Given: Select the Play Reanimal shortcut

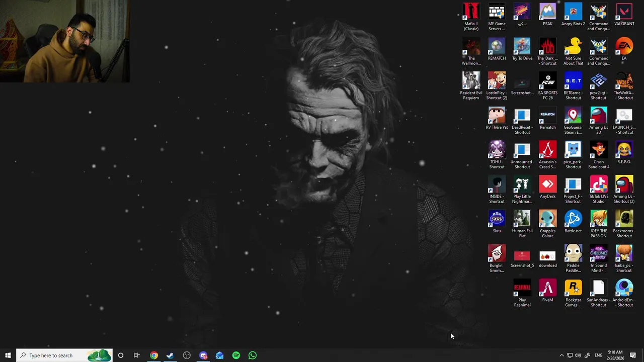Looking at the screenshot, I should tap(522, 293).
